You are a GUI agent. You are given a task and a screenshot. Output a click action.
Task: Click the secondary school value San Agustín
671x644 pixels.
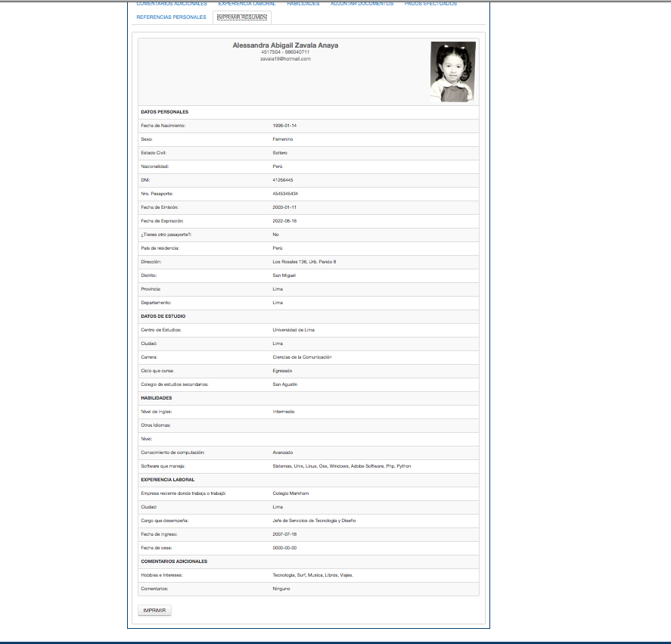click(285, 384)
